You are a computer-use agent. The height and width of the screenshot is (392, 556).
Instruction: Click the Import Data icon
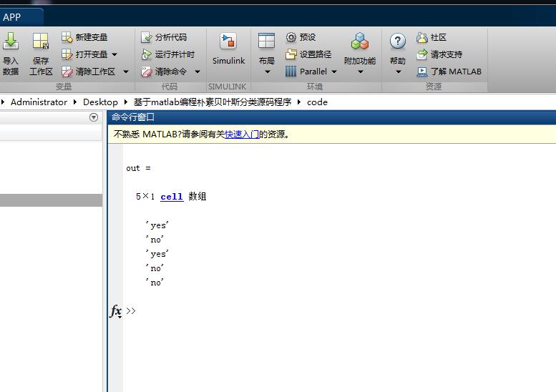click(x=11, y=41)
